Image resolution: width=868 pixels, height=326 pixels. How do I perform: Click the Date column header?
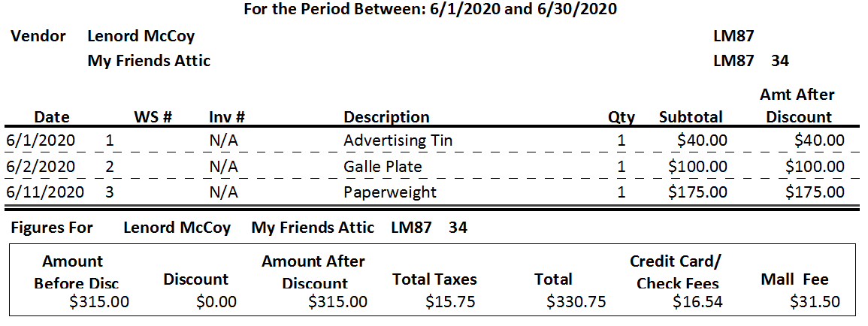pos(52,116)
